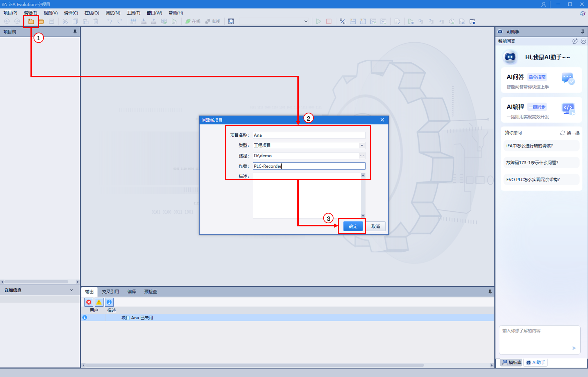This screenshot has height=377, width=588.
Task: Toggle the red error filter in output
Action: coord(89,302)
